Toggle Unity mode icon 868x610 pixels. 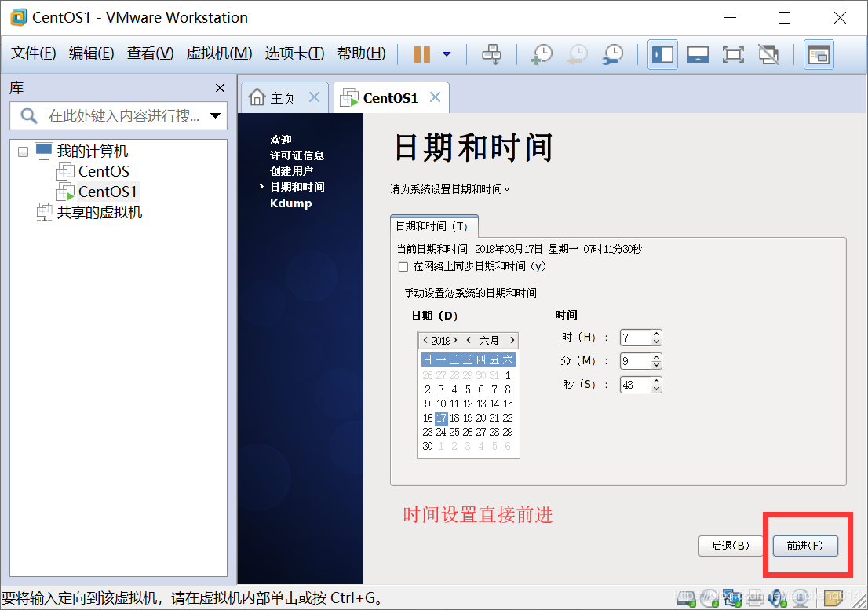pyautogui.click(x=768, y=54)
